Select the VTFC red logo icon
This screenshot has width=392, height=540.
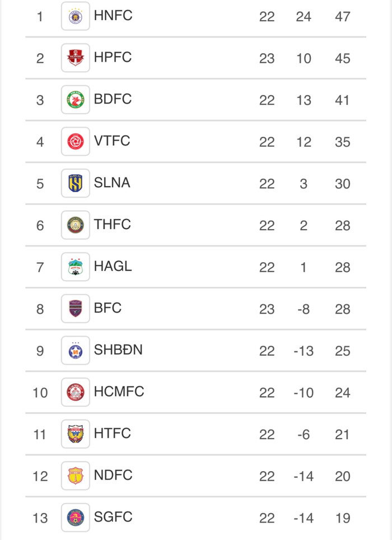click(x=75, y=142)
